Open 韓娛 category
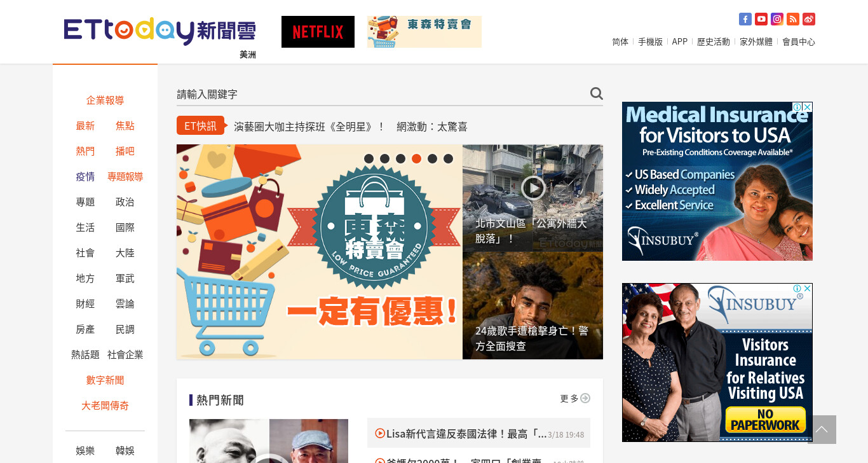 click(x=125, y=451)
